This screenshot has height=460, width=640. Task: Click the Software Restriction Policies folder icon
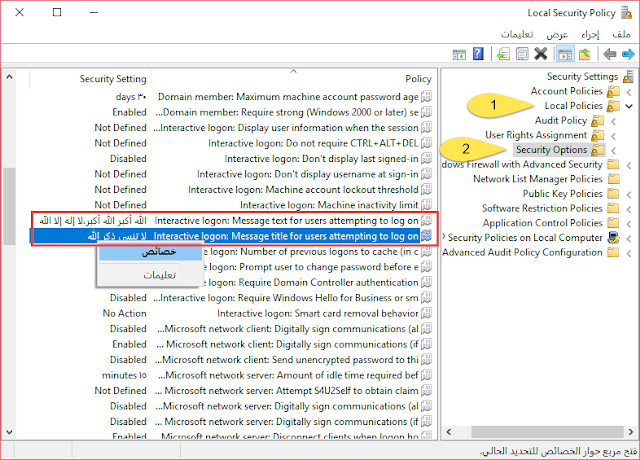click(x=613, y=208)
